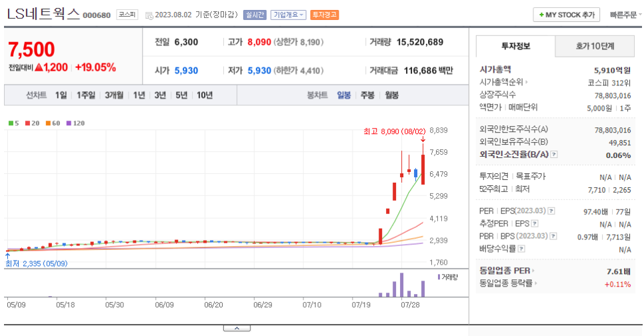This screenshot has width=644, height=336.
Task: Click the red 20-day moving average legend
Action: 32,123
